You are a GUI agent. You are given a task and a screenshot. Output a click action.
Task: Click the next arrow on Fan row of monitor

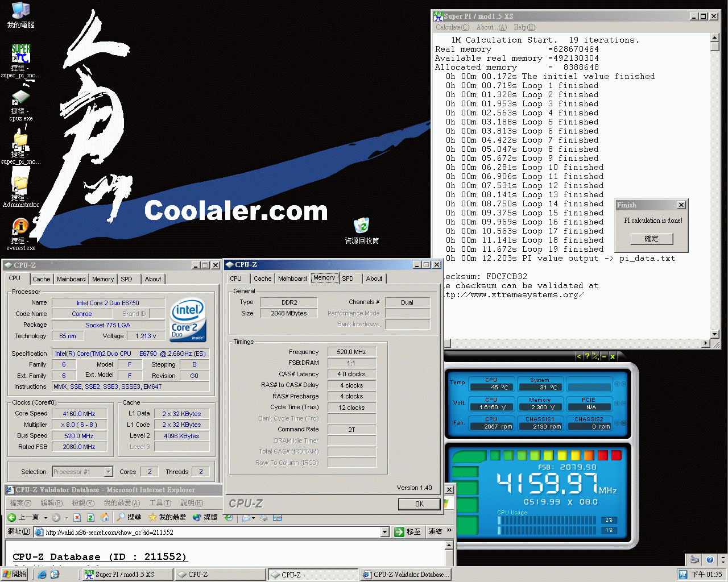click(624, 423)
